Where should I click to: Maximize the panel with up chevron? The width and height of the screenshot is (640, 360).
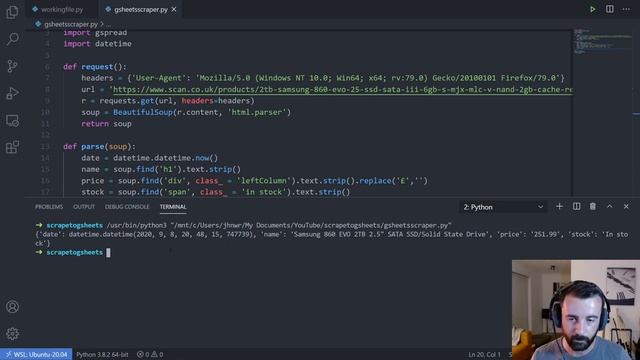pyautogui.click(x=609, y=207)
